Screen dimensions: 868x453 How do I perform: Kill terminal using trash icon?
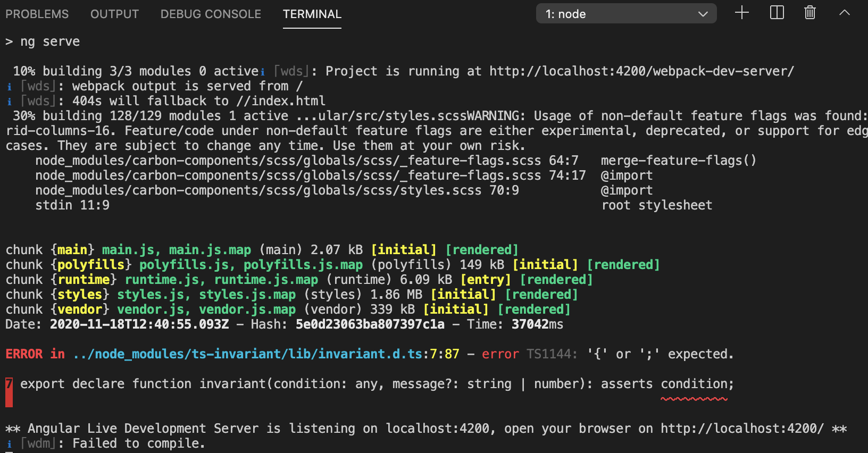pyautogui.click(x=809, y=13)
